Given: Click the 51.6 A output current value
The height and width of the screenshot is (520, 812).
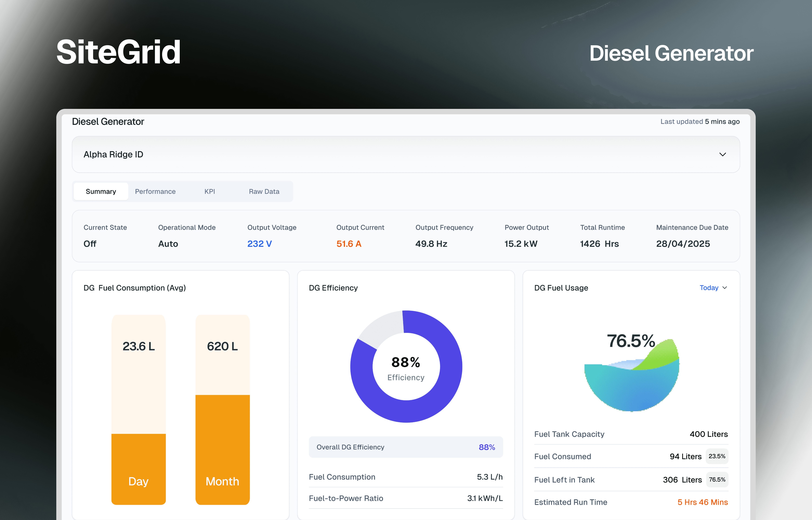Looking at the screenshot, I should (349, 244).
